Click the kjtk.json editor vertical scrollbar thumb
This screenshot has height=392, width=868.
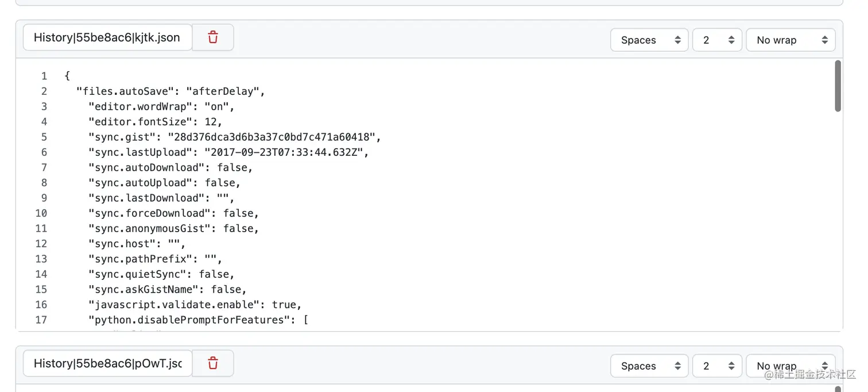[838, 86]
